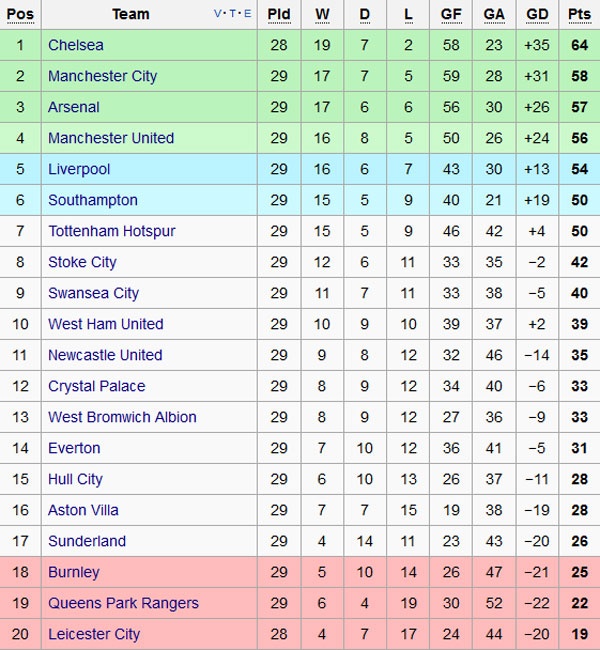Open the Queens Park Rangers link
This screenshot has height=650, width=600.
(x=123, y=603)
